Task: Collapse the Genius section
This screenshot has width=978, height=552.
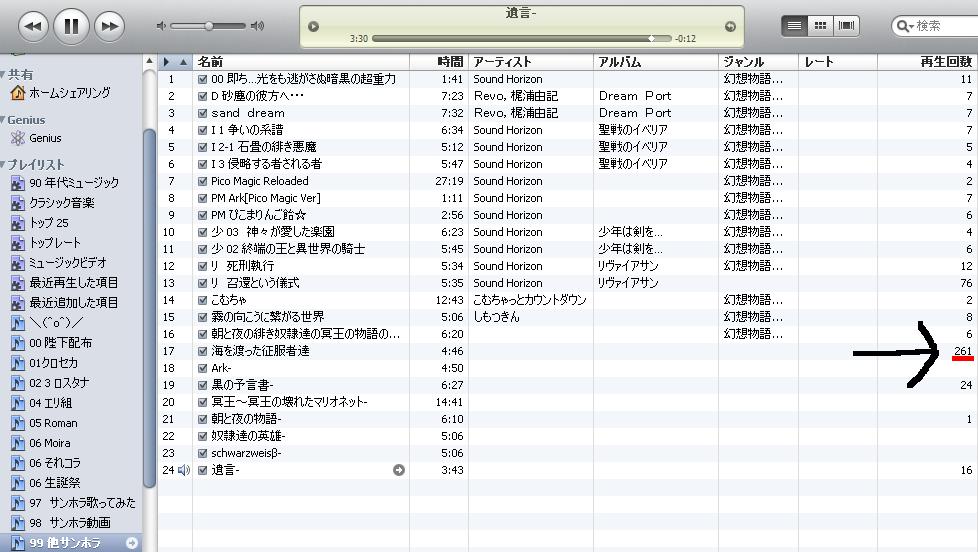Action: [3, 120]
